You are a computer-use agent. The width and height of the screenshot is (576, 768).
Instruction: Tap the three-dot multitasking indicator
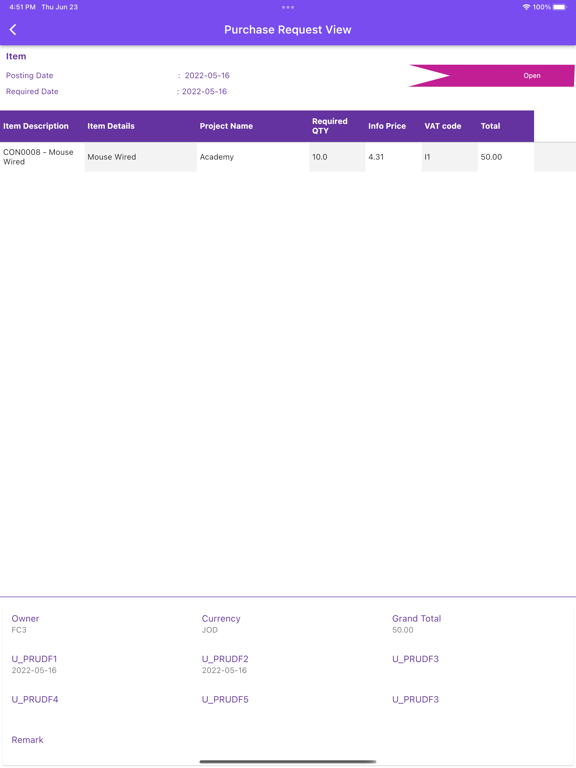[x=288, y=7]
